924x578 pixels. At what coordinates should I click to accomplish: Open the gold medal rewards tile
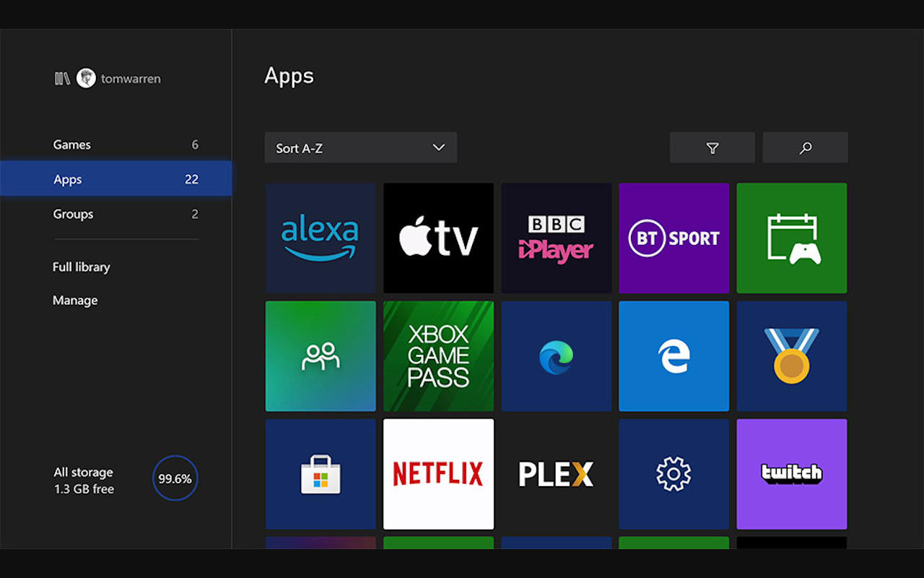[x=792, y=356]
